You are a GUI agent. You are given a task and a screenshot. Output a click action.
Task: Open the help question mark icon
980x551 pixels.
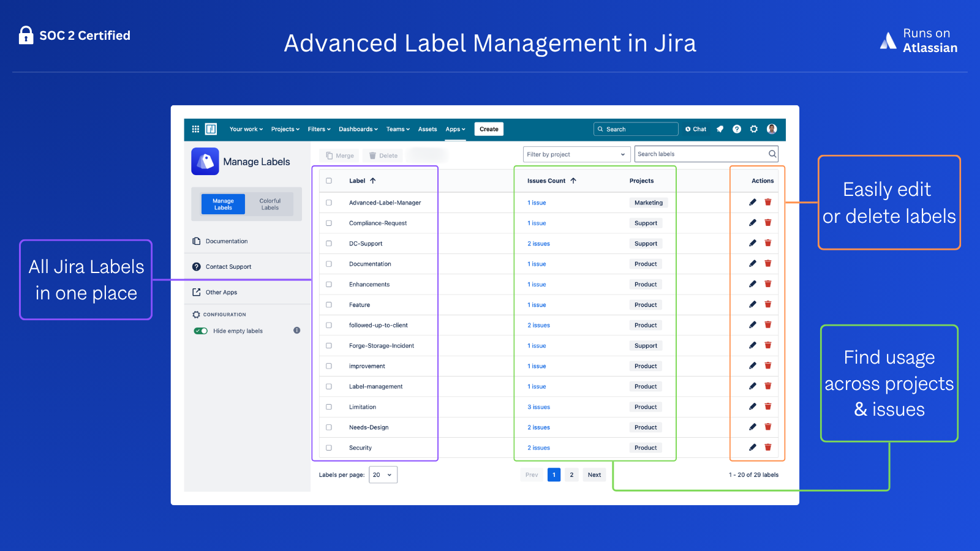pos(737,129)
